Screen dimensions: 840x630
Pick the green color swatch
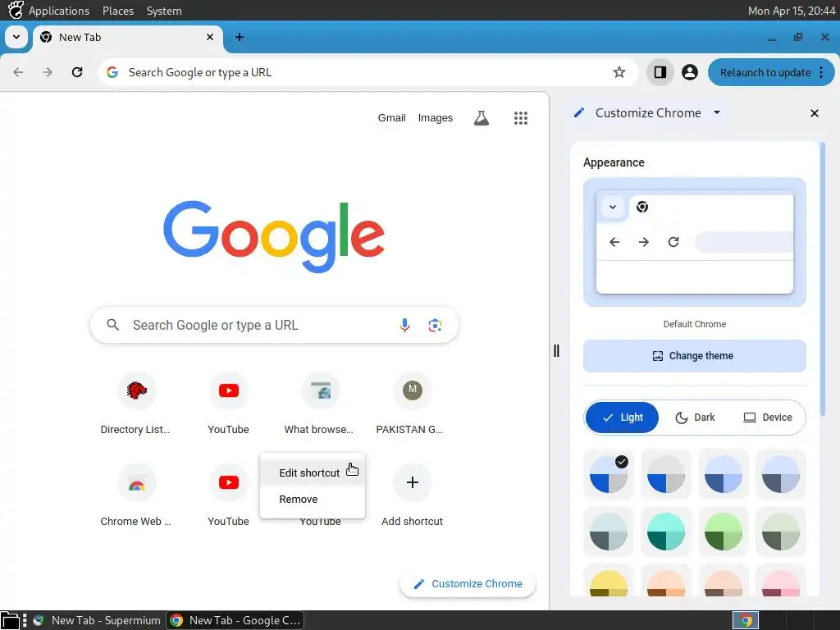[x=724, y=532]
